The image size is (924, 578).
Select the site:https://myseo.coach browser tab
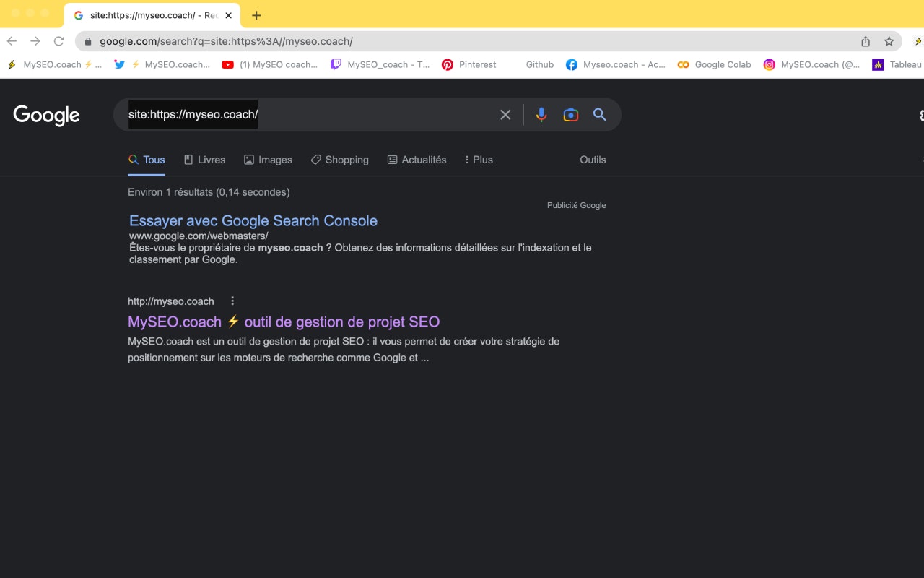click(x=152, y=15)
